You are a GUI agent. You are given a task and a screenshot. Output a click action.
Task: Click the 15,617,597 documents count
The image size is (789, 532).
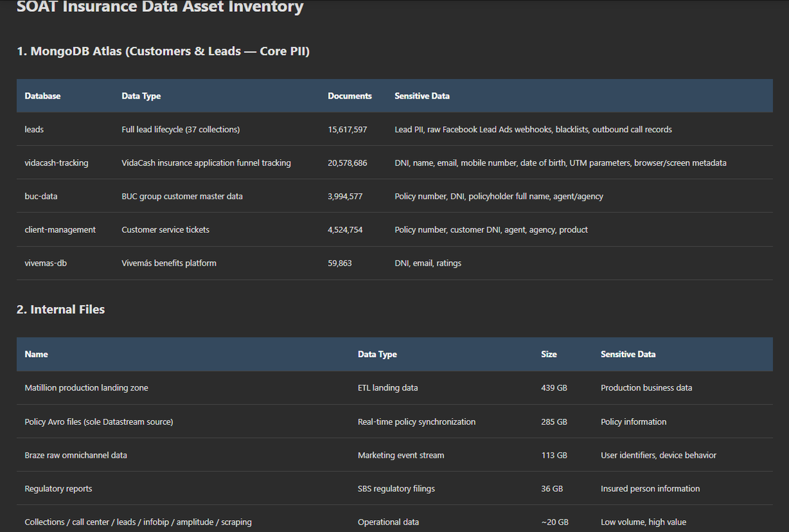[x=348, y=130]
